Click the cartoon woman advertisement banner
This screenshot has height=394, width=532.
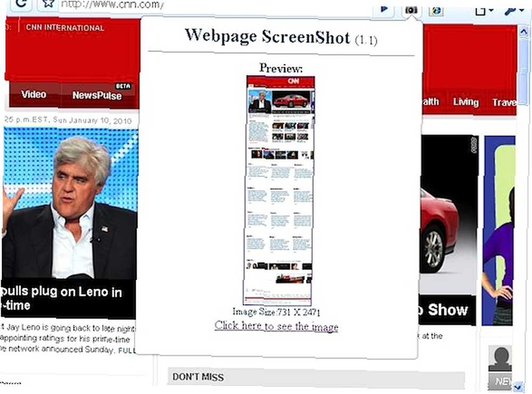pyautogui.click(x=498, y=231)
